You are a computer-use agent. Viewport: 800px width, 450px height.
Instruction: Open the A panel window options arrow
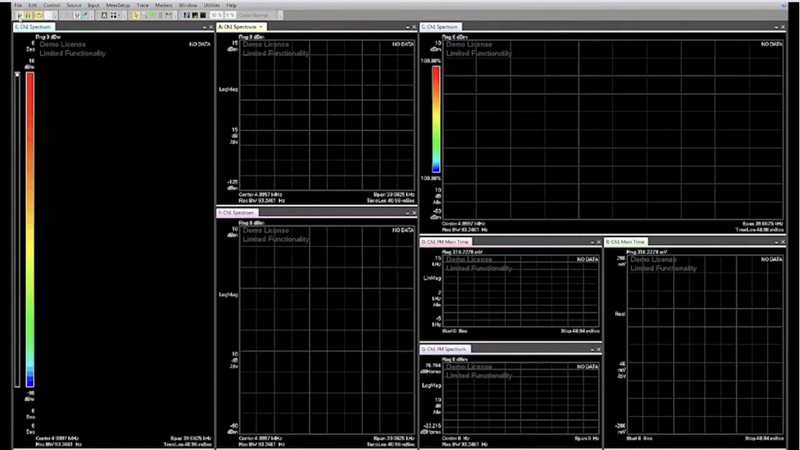[408, 27]
